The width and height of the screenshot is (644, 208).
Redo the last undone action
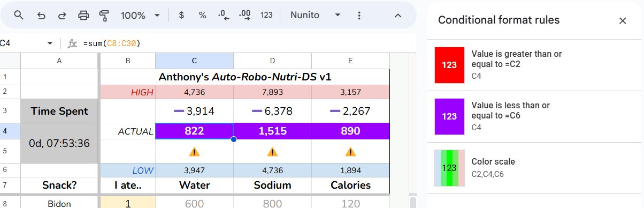(x=62, y=15)
